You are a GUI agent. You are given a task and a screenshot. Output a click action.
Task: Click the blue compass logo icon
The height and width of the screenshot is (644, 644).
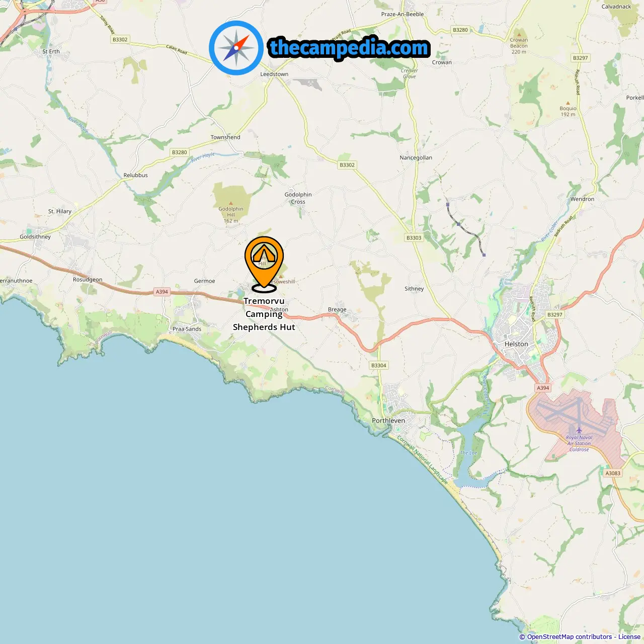tap(236, 48)
